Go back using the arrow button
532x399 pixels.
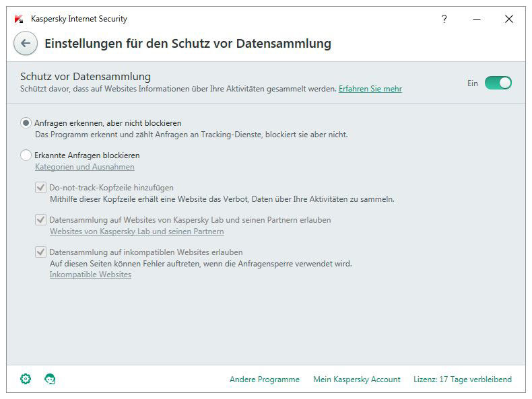26,43
